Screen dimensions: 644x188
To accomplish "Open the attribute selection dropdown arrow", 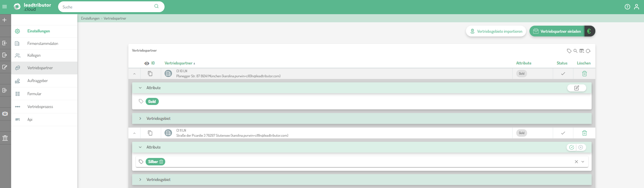I will pos(583,162).
